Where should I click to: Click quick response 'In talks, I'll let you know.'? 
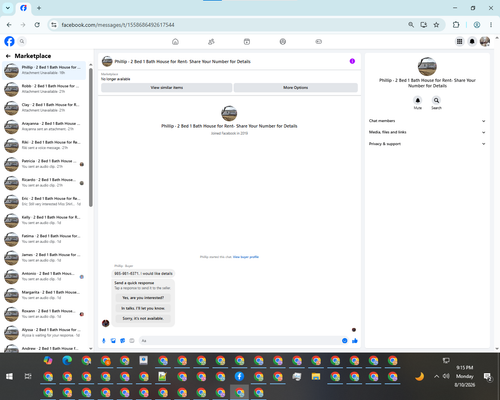(x=143, y=308)
